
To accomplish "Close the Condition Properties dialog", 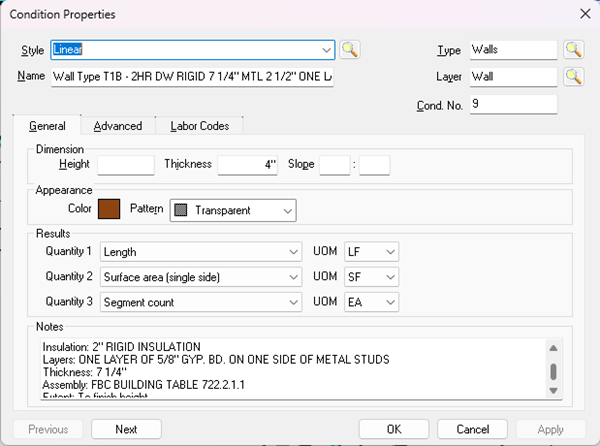I will point(585,14).
